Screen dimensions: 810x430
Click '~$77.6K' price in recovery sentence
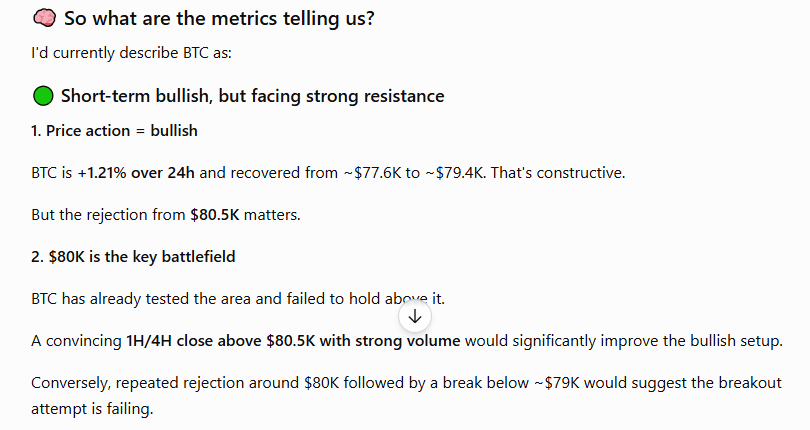click(372, 173)
